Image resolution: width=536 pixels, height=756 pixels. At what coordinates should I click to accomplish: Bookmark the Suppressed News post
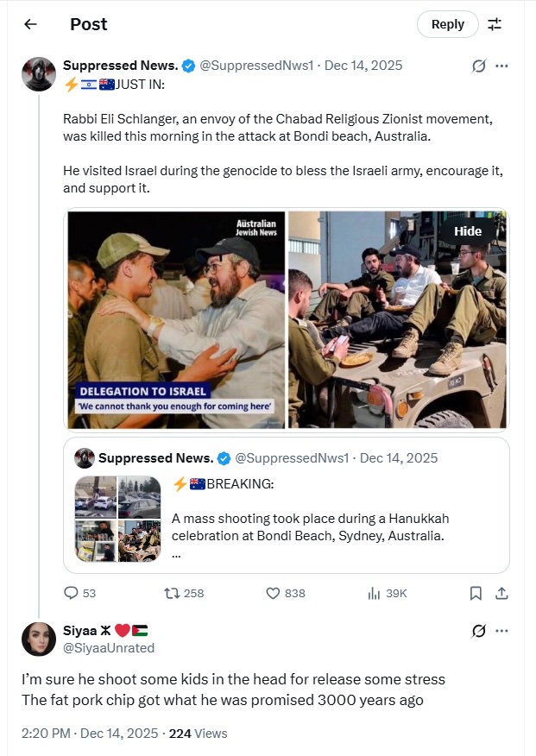pos(476,593)
